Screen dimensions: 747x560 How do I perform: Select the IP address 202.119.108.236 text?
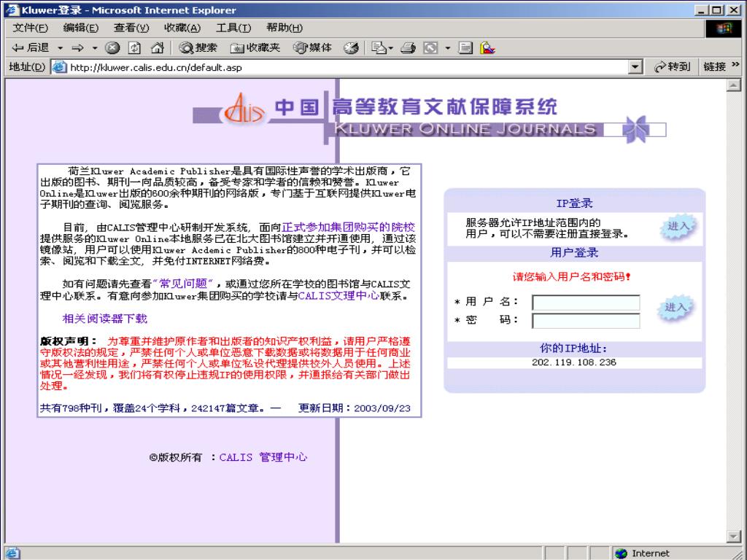point(574,362)
